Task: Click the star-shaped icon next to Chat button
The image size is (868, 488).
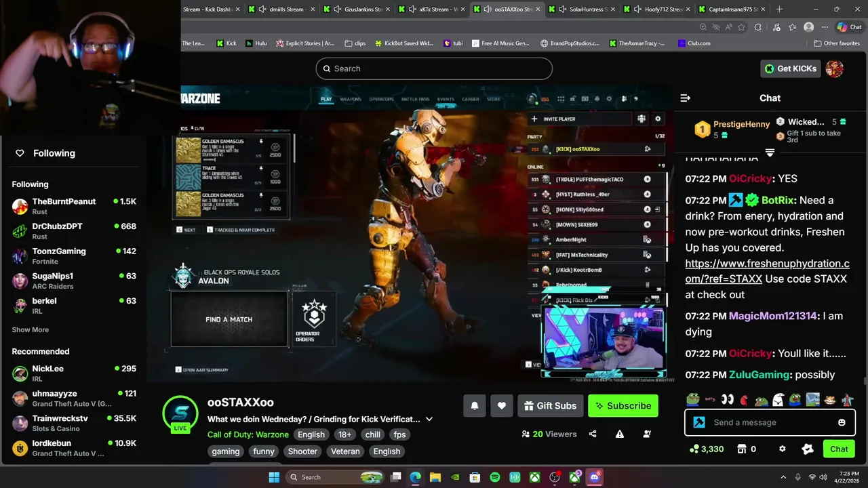Action: click(x=807, y=449)
